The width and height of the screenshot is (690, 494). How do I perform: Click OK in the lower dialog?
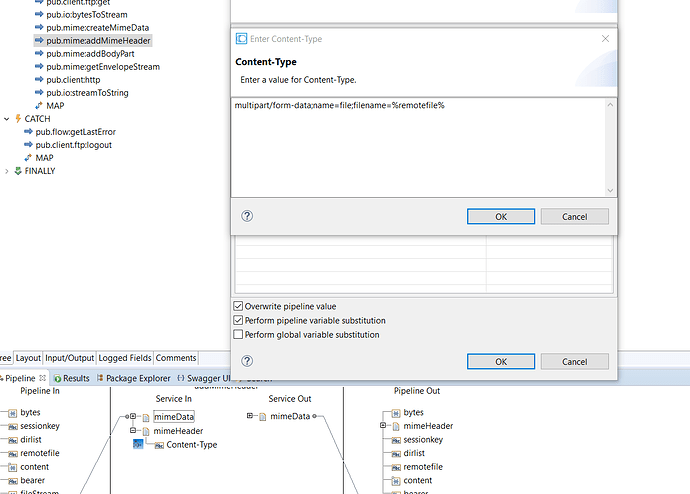501,362
